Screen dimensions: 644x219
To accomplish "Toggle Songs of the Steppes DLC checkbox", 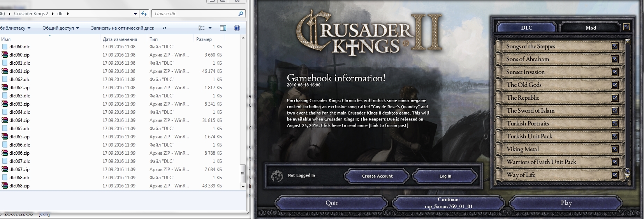I will [x=615, y=46].
